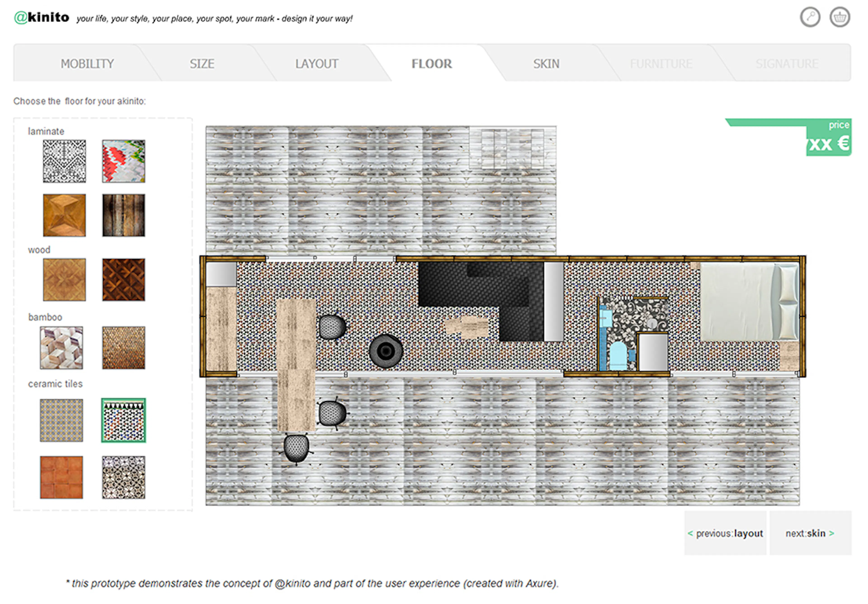Open the SIZE tab
Screen dimensions: 868x604
coord(202,64)
